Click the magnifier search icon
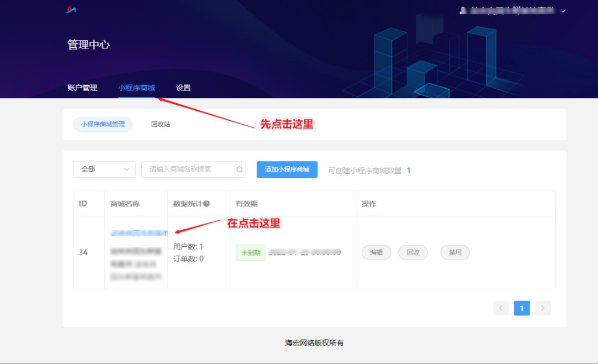598x364 pixels. coord(240,170)
